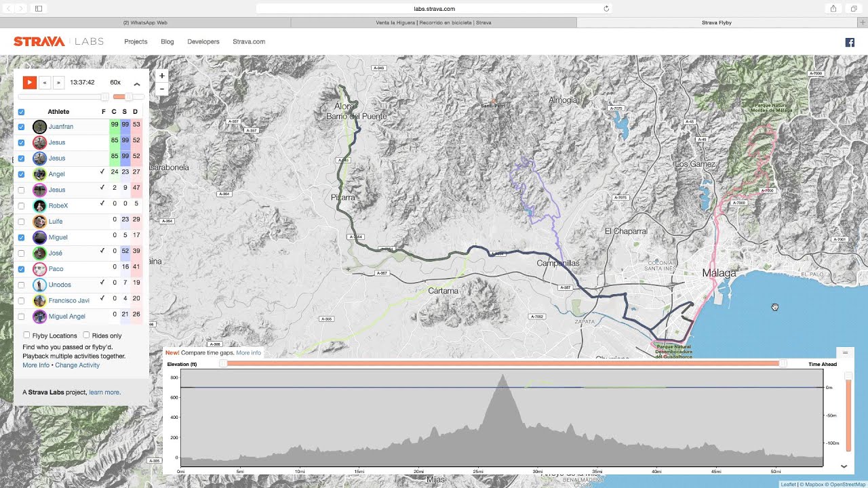Open the Facebook icon in the header
Image resolution: width=868 pixels, height=488 pixels.
(850, 42)
